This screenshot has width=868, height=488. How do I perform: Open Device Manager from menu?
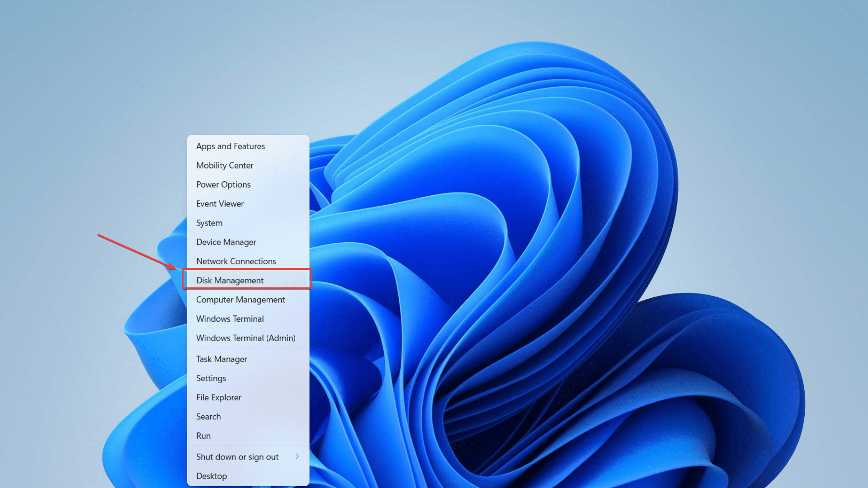point(226,241)
